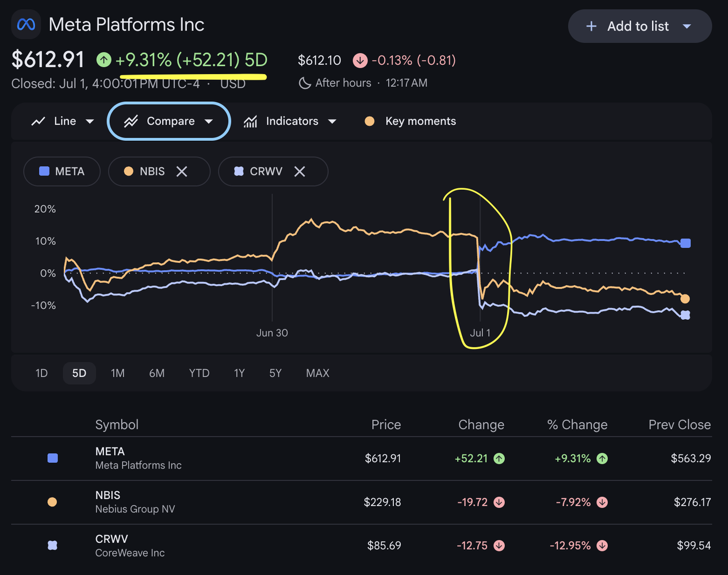728x575 pixels.
Task: Toggle the NBIS series chip label
Action: tap(152, 171)
